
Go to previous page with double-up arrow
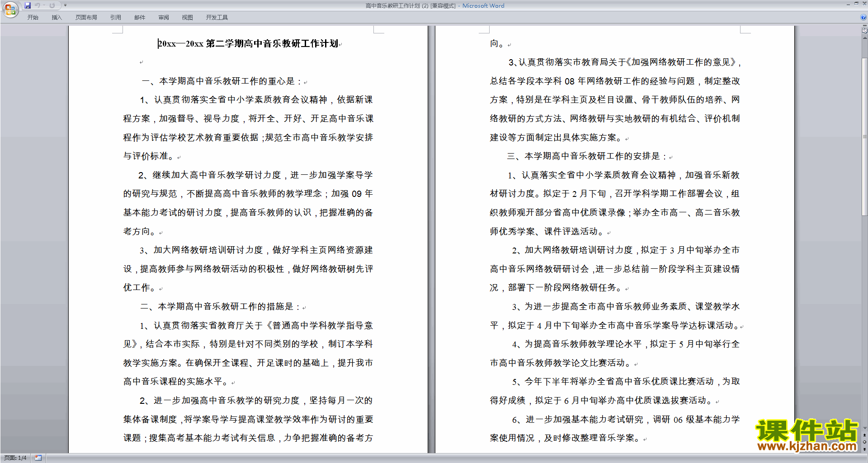(x=864, y=435)
